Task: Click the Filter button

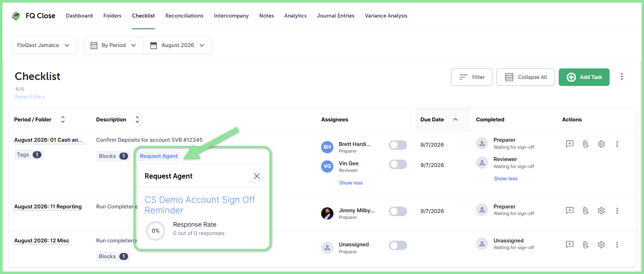Action: click(472, 77)
